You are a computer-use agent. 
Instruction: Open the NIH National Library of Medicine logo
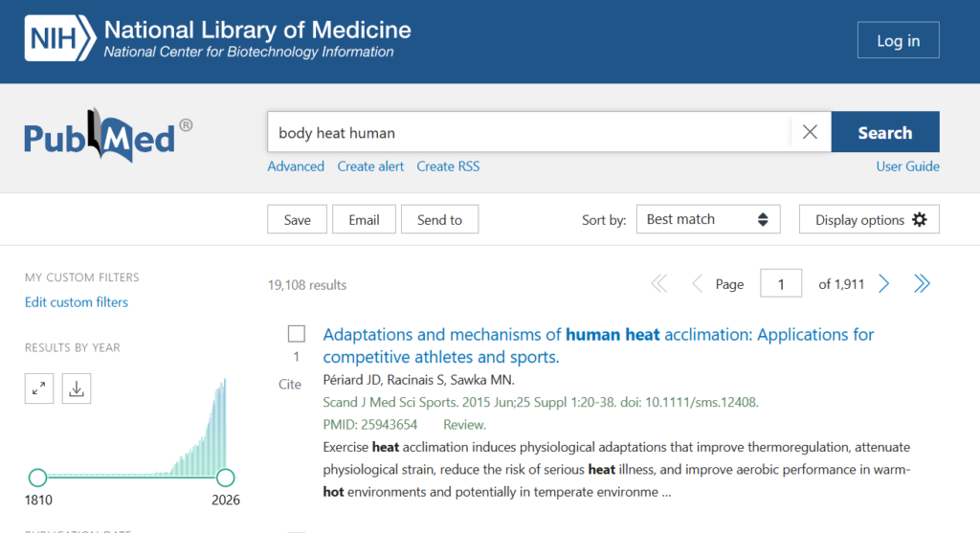click(x=217, y=38)
